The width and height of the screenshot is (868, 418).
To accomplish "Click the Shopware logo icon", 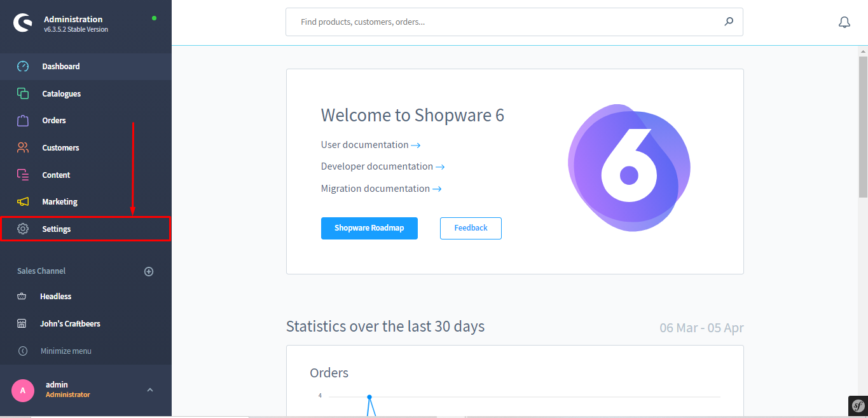I will [x=23, y=24].
